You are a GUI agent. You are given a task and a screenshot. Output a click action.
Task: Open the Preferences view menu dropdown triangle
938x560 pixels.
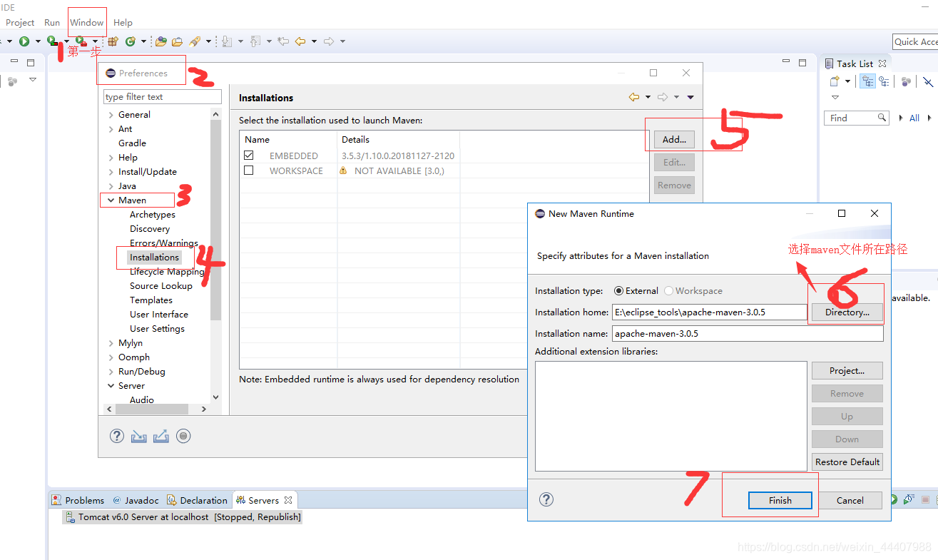690,97
